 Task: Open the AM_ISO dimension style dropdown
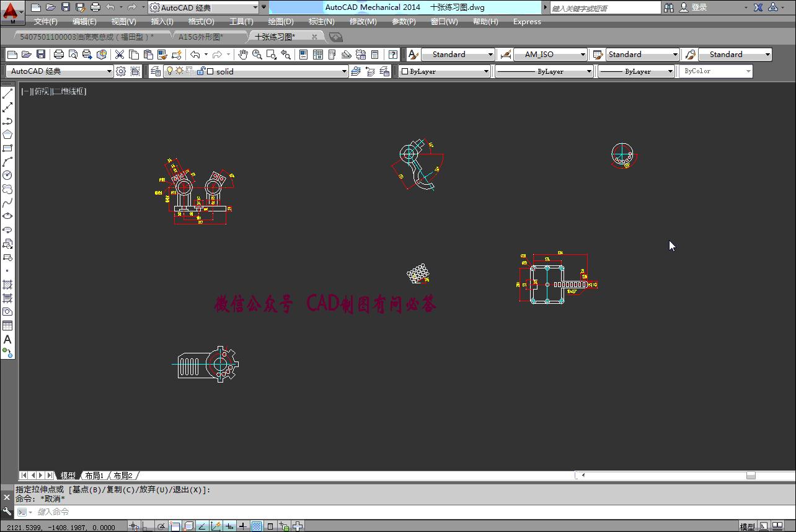tap(583, 55)
